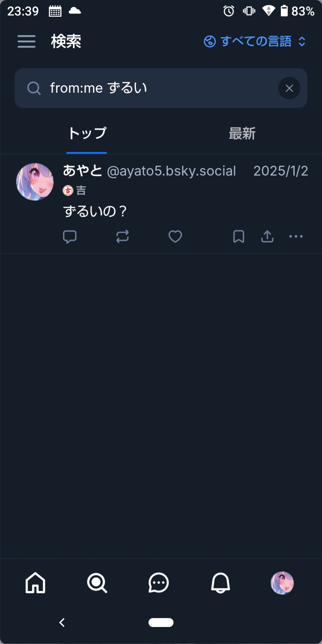Image resolution: width=322 pixels, height=644 pixels.
Task: Switch to the トップ tab
Action: (87, 133)
